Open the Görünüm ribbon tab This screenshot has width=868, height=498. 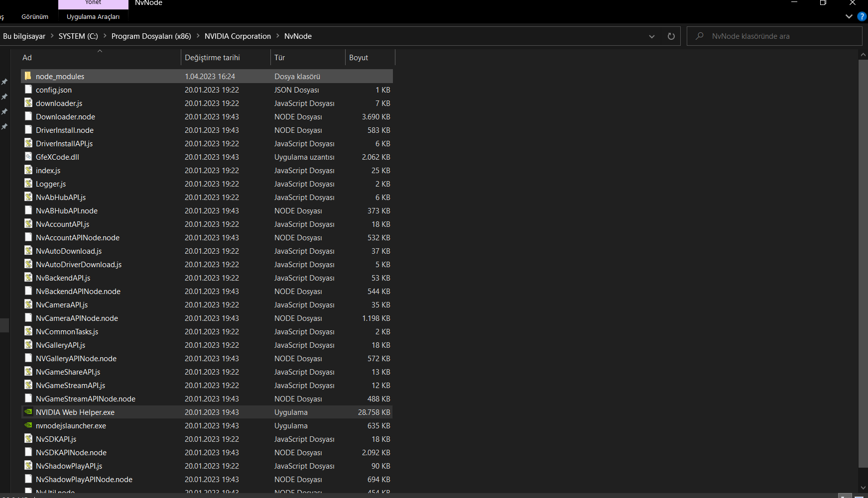(35, 16)
